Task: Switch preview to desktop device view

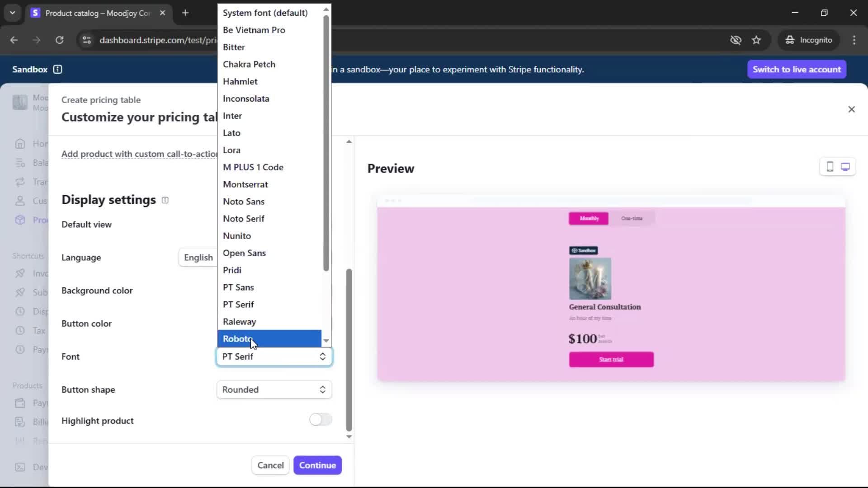Action: tap(845, 167)
